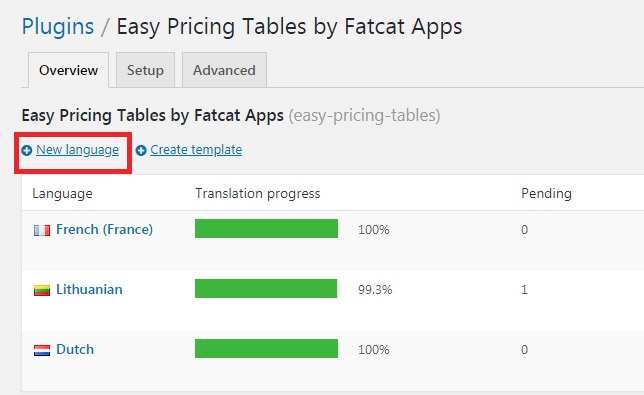The width and height of the screenshot is (644, 395).
Task: Click the plus icon beside New language
Action: tap(27, 151)
